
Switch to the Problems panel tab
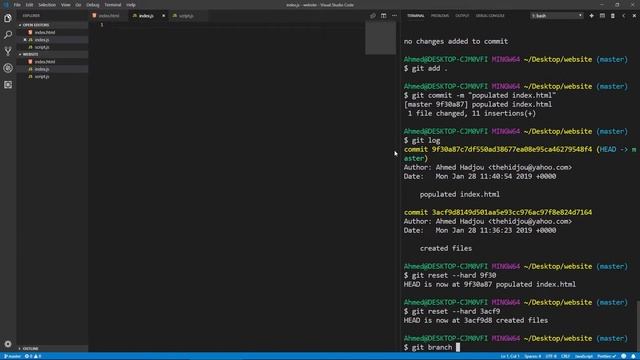click(x=440, y=16)
